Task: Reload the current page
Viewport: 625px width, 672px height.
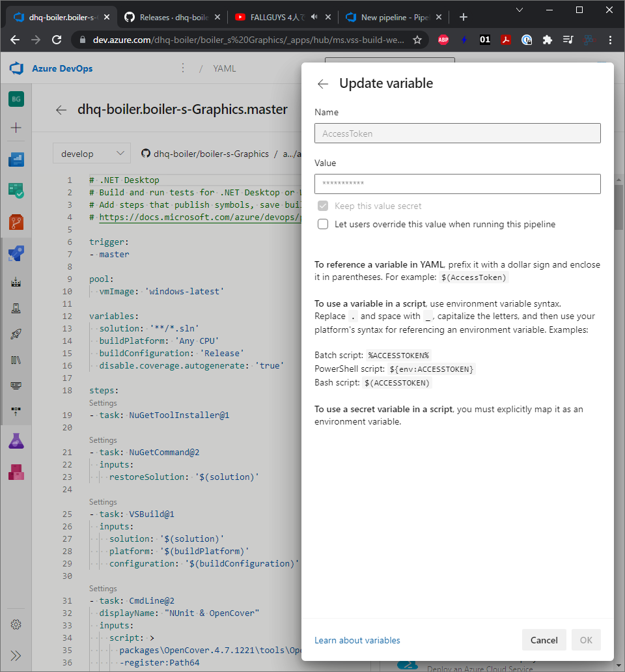Action: coord(57,40)
